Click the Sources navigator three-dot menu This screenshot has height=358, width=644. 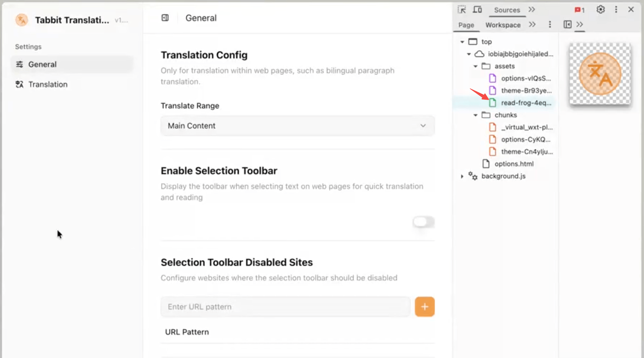pyautogui.click(x=550, y=25)
